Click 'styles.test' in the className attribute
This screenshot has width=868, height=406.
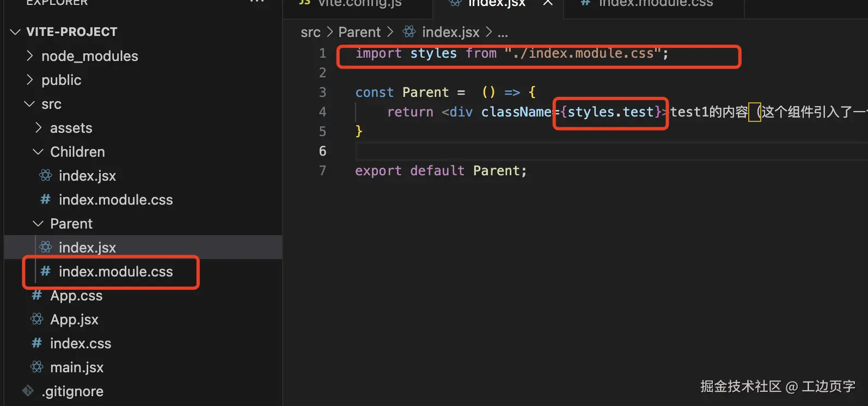[610, 112]
